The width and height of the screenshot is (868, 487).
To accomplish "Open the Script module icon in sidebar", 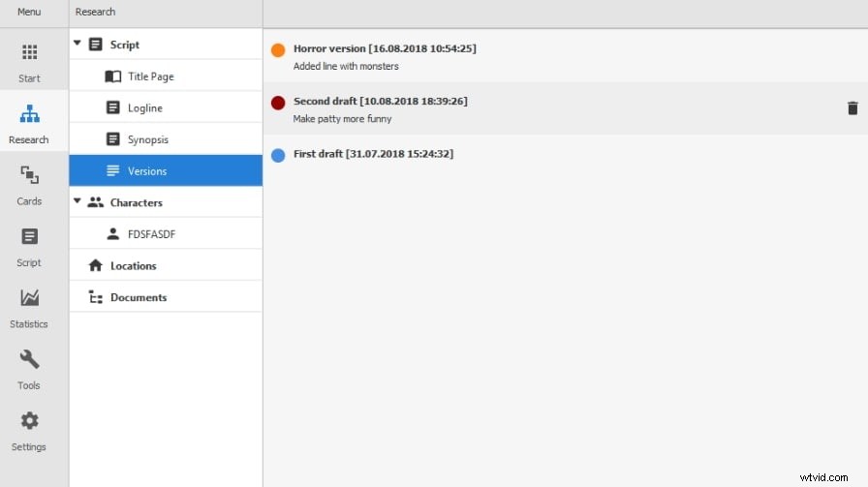I will click(x=29, y=236).
